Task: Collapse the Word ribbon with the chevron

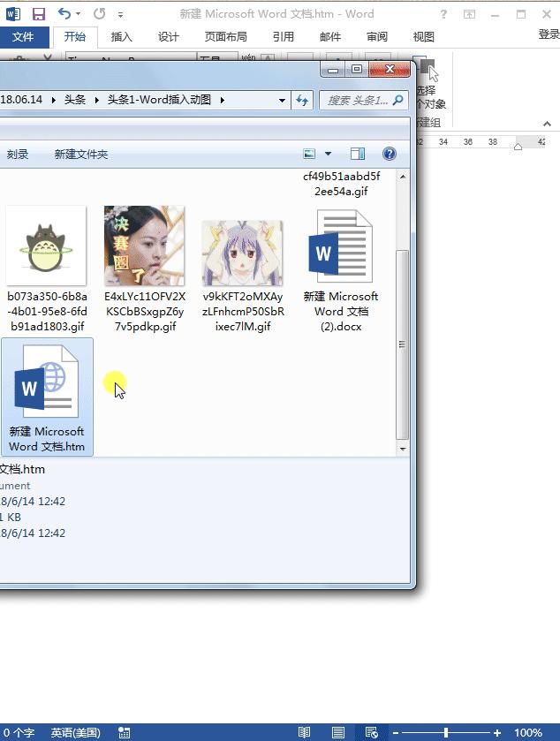Action: pos(547,124)
